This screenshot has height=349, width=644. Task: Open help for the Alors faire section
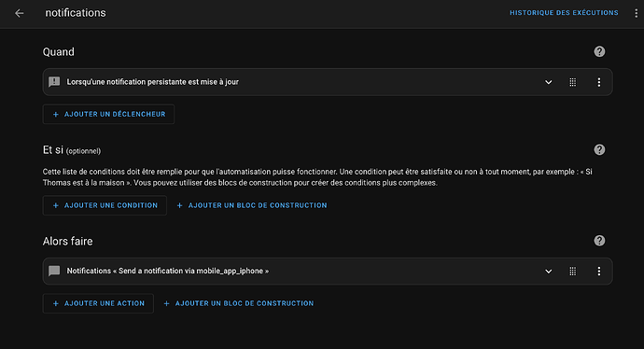pos(599,240)
